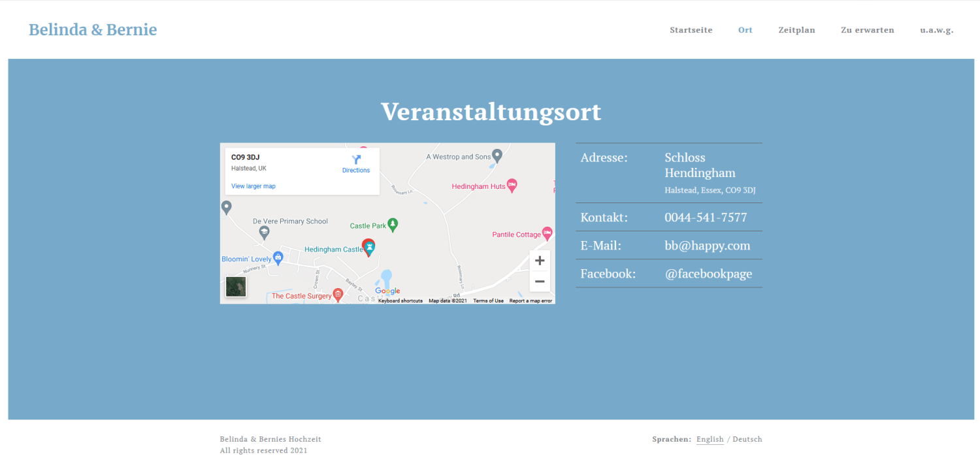Click the Adresse: label
The width and height of the screenshot is (980, 456).
pyautogui.click(x=604, y=157)
